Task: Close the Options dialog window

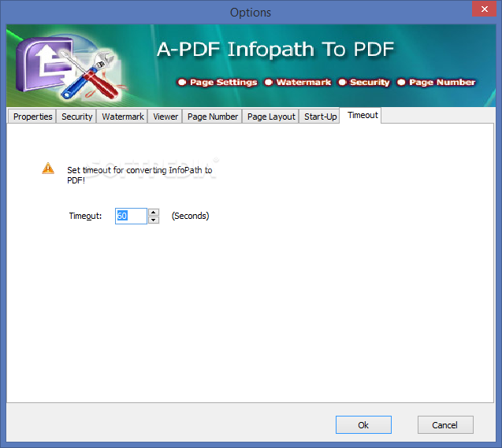Action: point(484,9)
